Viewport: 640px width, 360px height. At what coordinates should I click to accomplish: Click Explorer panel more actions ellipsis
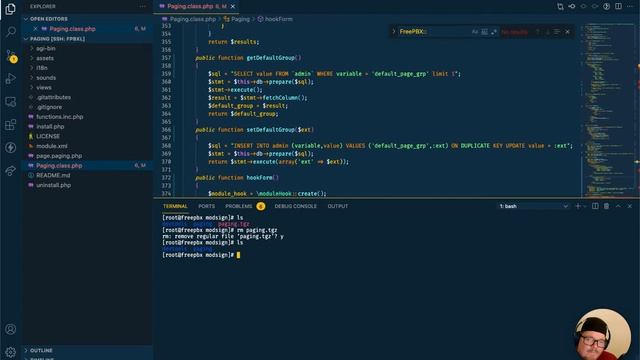[142, 7]
